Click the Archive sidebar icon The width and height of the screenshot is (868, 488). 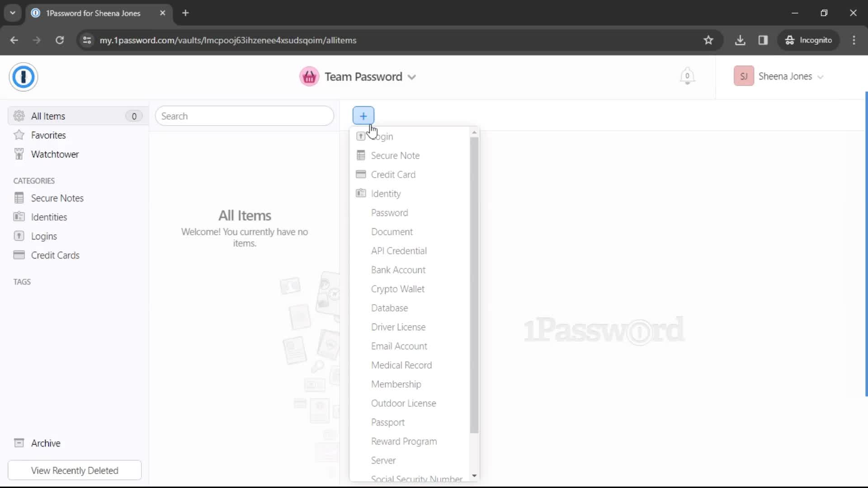19,443
